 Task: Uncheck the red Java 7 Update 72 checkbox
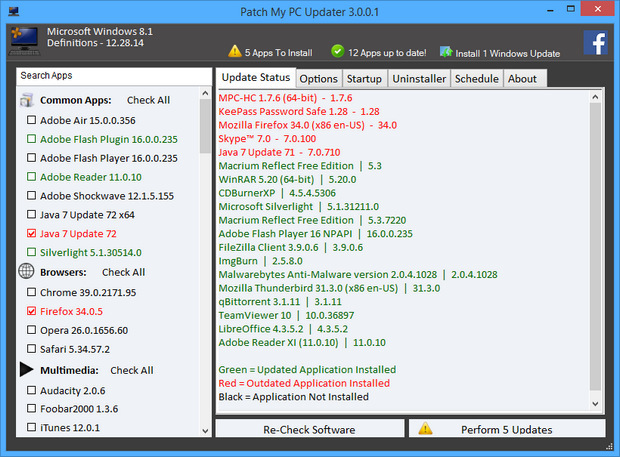point(31,233)
